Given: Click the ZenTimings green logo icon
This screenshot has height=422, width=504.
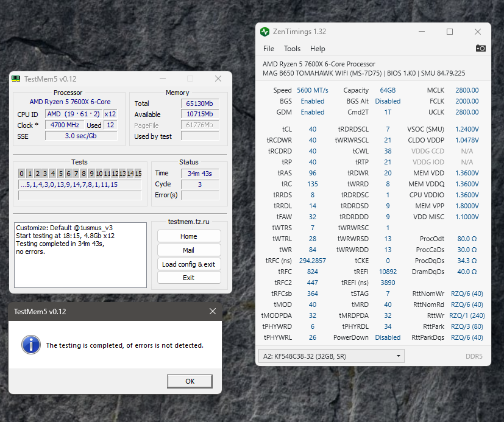Looking at the screenshot, I should tap(264, 32).
